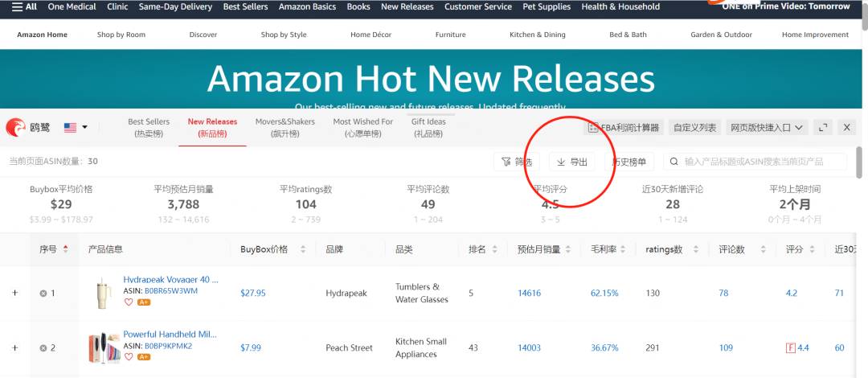This screenshot has width=868, height=378.
Task: Sort by 毛利率 column arrows
Action: tap(624, 249)
